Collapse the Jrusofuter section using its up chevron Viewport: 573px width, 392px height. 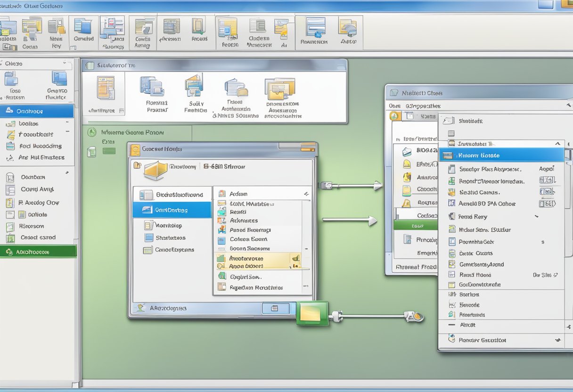coord(557,144)
